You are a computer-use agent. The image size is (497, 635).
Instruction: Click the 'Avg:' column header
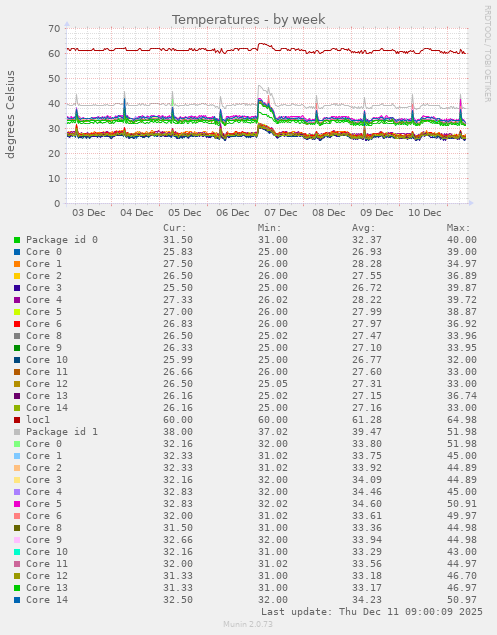click(364, 228)
